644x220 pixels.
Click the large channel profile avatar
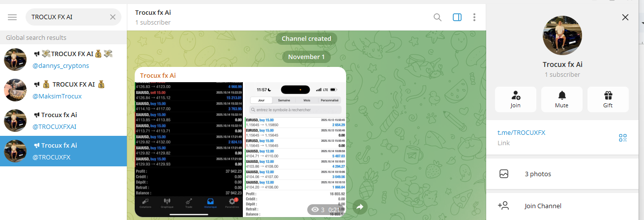tap(562, 35)
